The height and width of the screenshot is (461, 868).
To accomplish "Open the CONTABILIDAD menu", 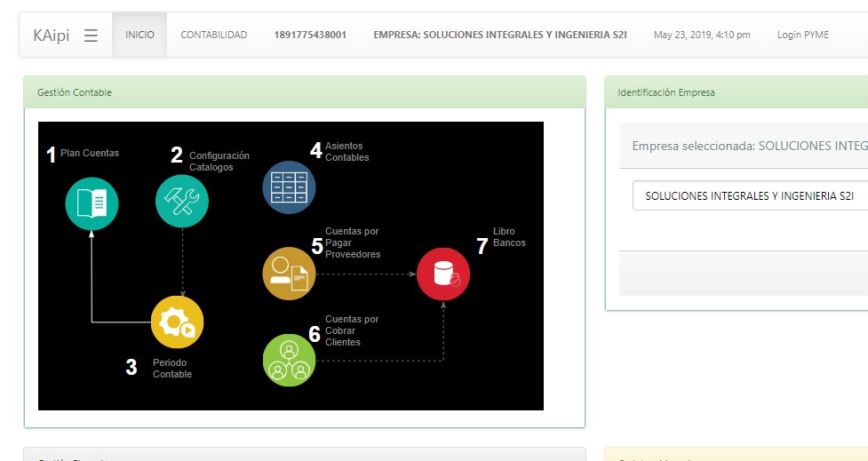I will click(214, 35).
